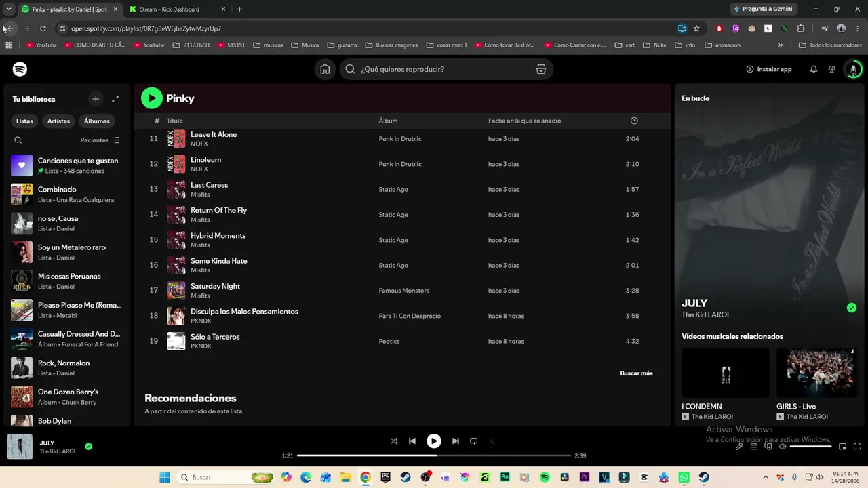Enter full screen mode in the player
Screen dimensions: 868x488
click(857, 447)
